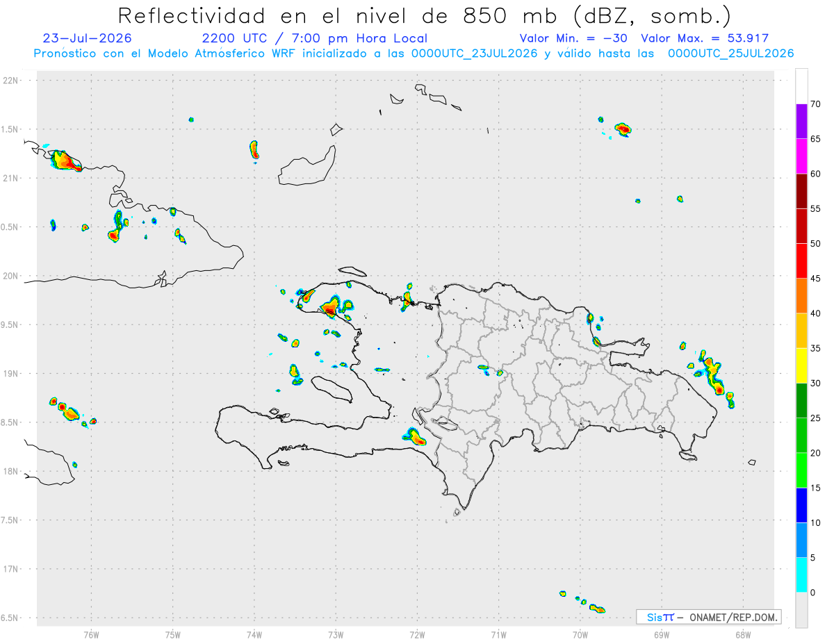Click the light blue 5–10 dBZ colorbar segment
Viewport: 834px width, 644px height.
click(801, 540)
